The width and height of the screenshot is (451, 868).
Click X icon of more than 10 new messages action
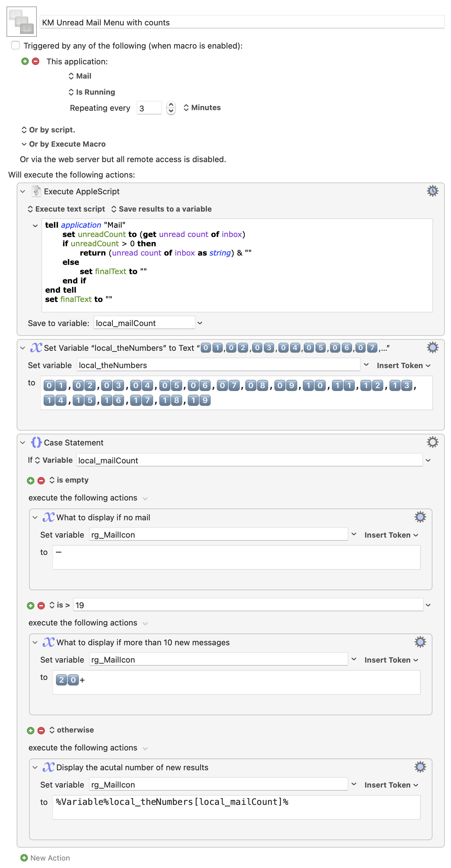pyautogui.click(x=49, y=642)
